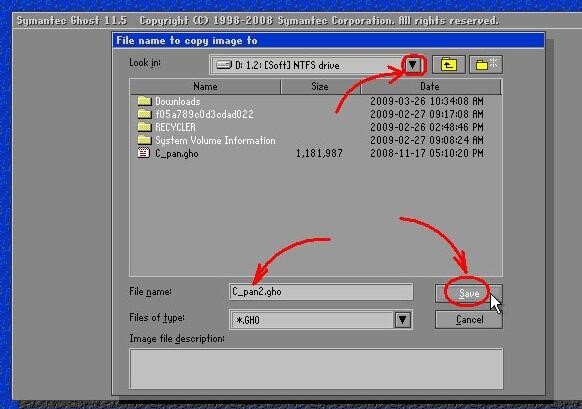The height and width of the screenshot is (409, 582).
Task: Select the f05a789c0d3cdad022 folder icon
Action: [x=144, y=114]
